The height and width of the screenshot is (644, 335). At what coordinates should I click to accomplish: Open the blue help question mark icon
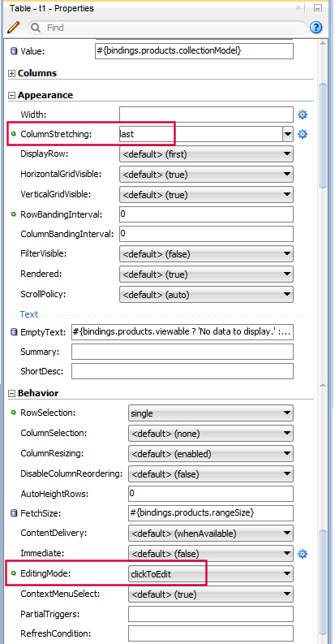click(316, 28)
